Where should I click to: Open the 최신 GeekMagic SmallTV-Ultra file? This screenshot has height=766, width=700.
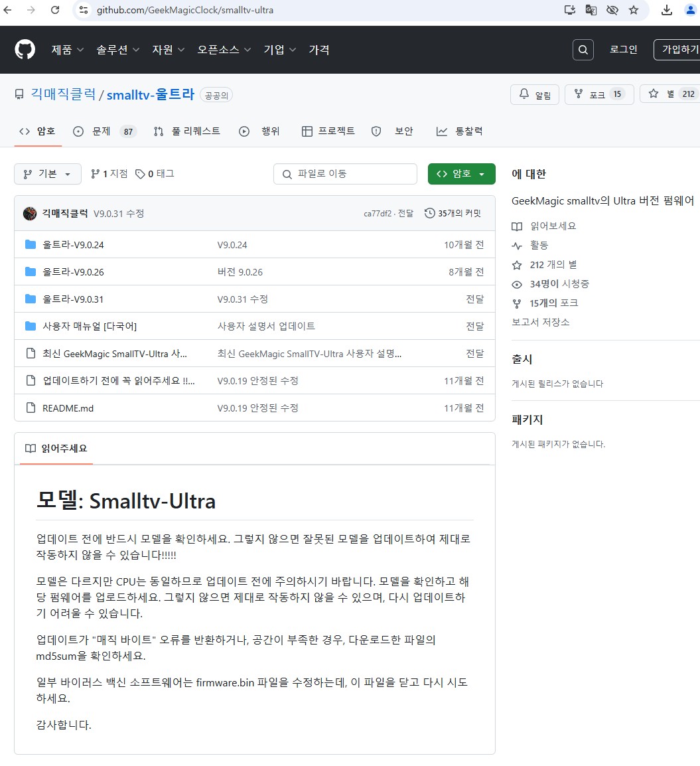pyautogui.click(x=115, y=354)
